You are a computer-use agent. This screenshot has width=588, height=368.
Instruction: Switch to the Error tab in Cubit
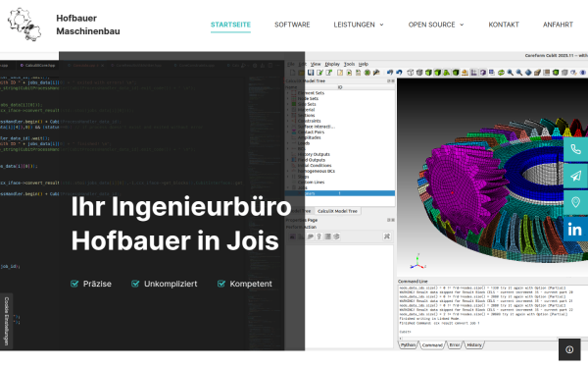(x=454, y=344)
